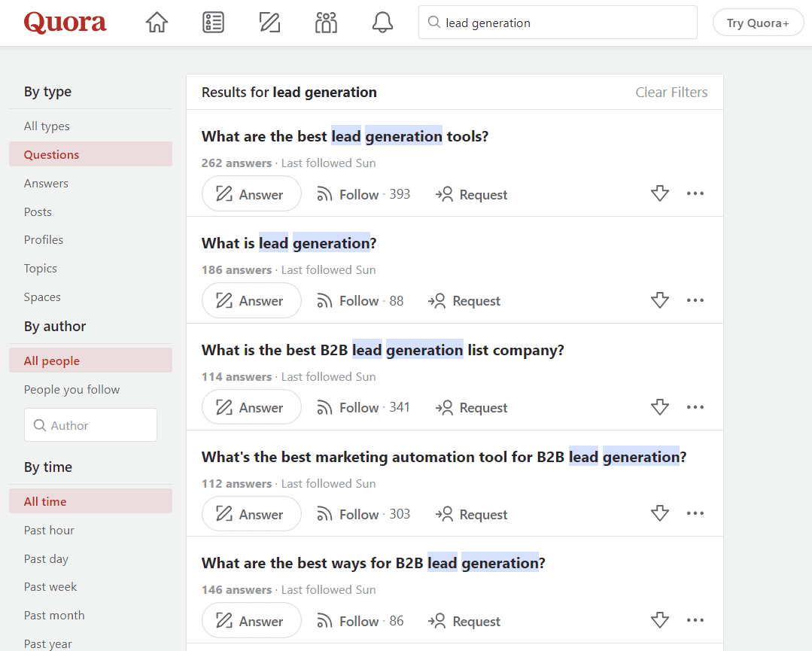Image resolution: width=812 pixels, height=651 pixels.
Task: Answer the best lead generation tools question
Action: (251, 193)
